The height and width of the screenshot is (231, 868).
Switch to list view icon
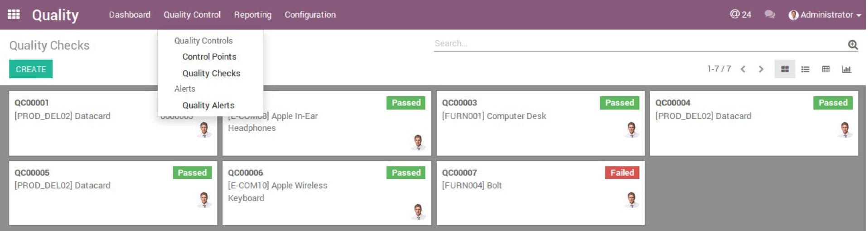pyautogui.click(x=805, y=69)
